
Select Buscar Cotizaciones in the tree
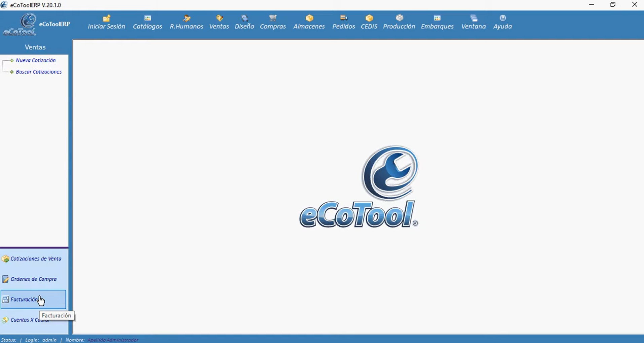(39, 72)
